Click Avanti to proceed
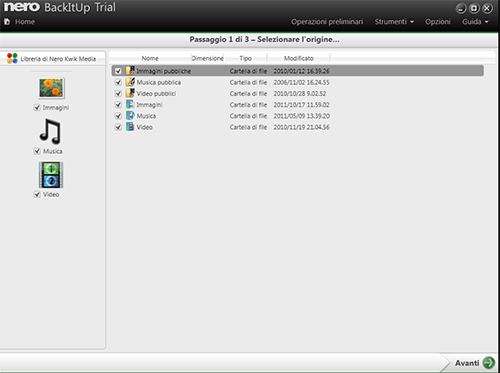The image size is (500, 373). click(x=467, y=363)
